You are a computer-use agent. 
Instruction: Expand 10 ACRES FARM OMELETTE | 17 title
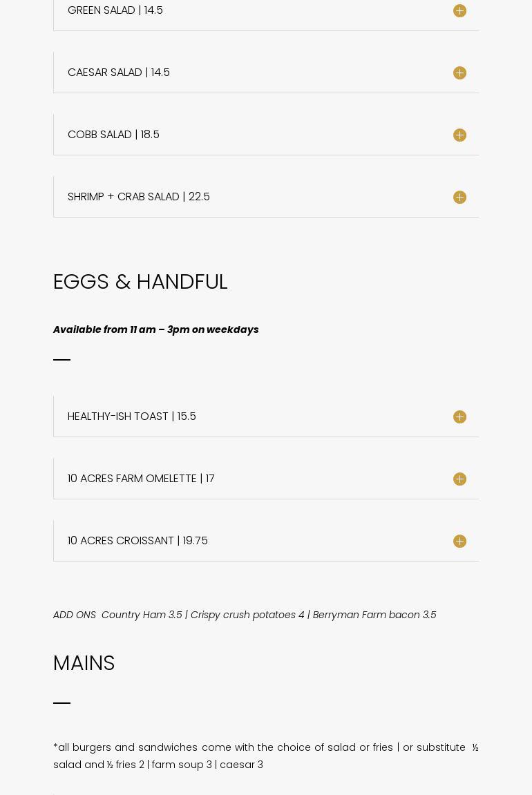tap(141, 479)
